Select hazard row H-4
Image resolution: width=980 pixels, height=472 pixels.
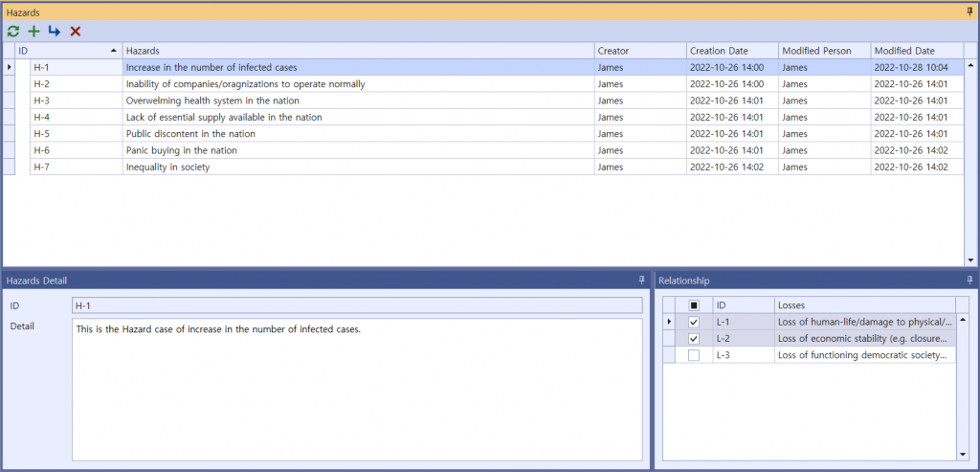coord(223,117)
